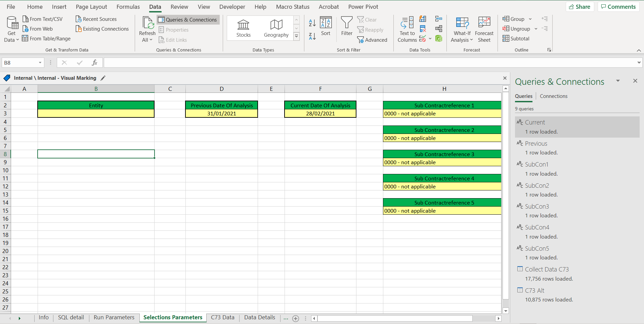Viewport: 644px width, 324px height.
Task: Switch to the SQL detail sheet
Action: coord(71,318)
